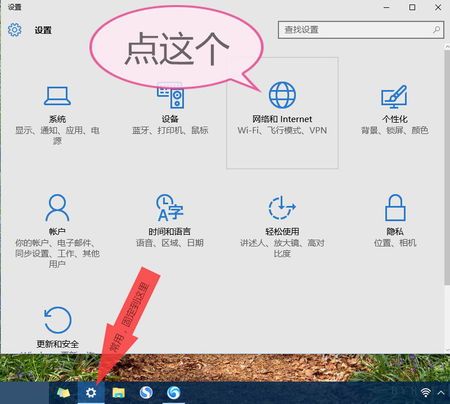Open the Privacy (隐私) lock icon
This screenshot has width=450, height=404.
(395, 208)
